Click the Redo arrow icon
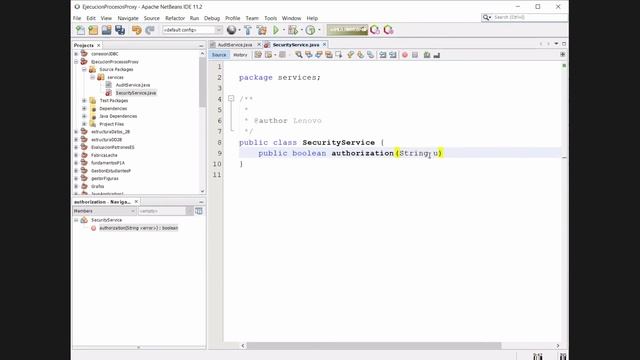This screenshot has width=640, height=360. [150, 30]
